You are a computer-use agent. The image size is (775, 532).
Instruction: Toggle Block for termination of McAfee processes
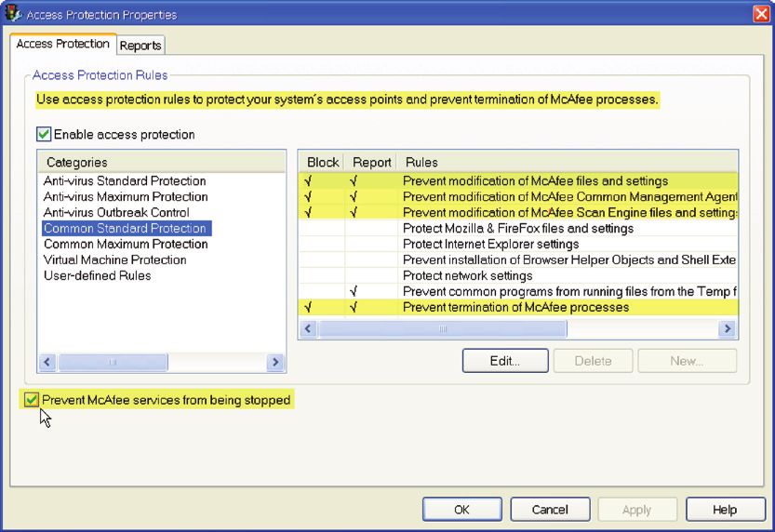(309, 307)
